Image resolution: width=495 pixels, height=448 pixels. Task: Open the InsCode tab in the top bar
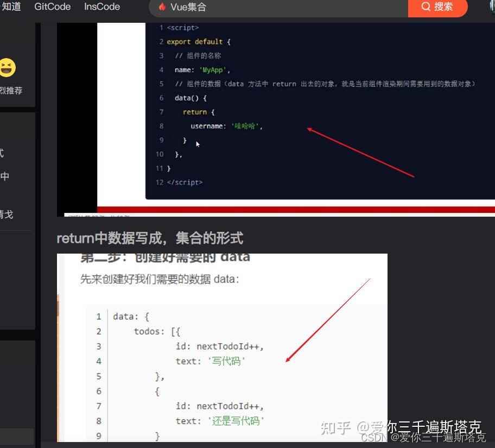point(101,7)
